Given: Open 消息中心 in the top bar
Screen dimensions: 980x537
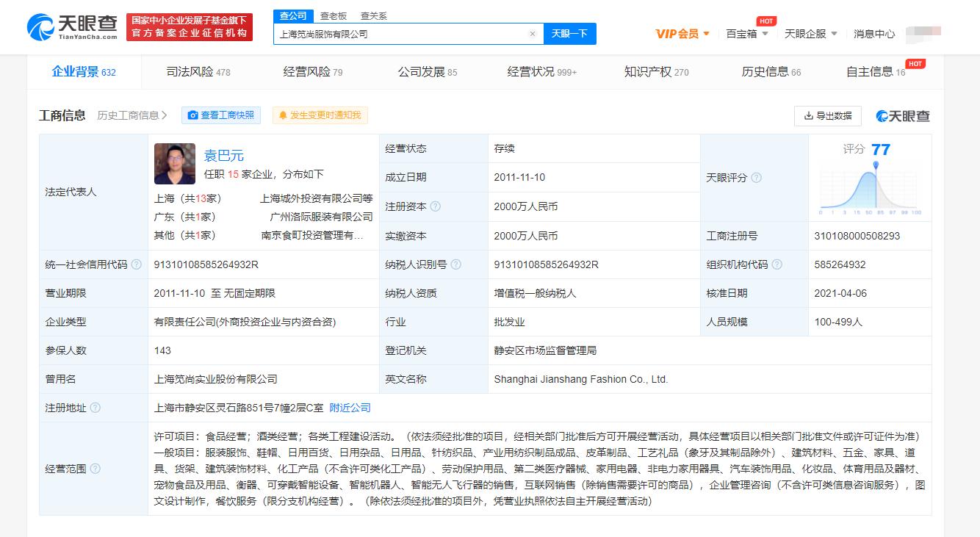Looking at the screenshot, I should [875, 33].
